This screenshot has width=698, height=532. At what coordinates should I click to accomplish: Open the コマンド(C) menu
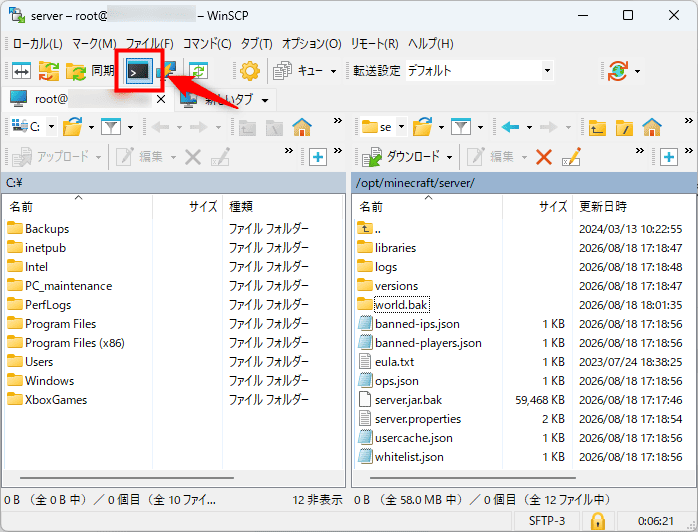[x=207, y=44]
